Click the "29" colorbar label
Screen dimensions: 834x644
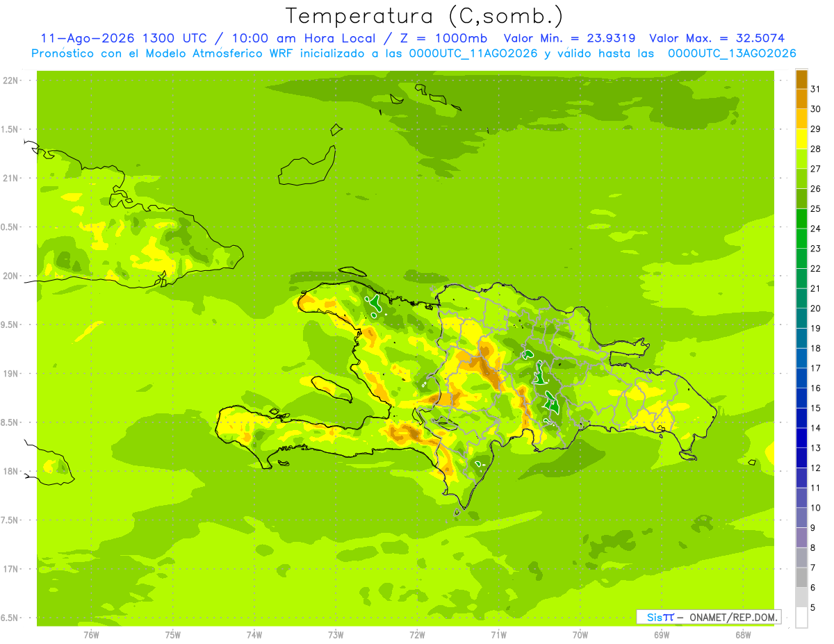click(x=816, y=129)
